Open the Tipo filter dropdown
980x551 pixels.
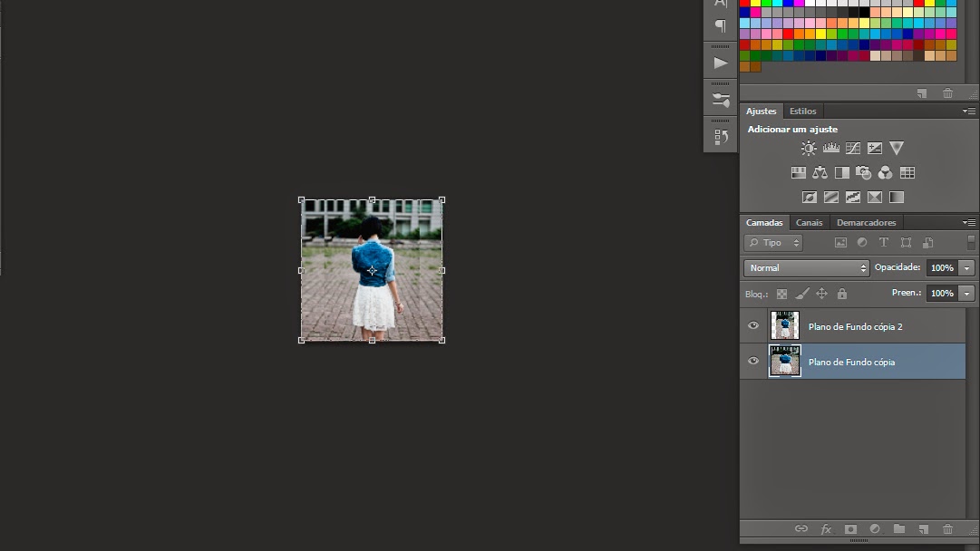(x=773, y=242)
